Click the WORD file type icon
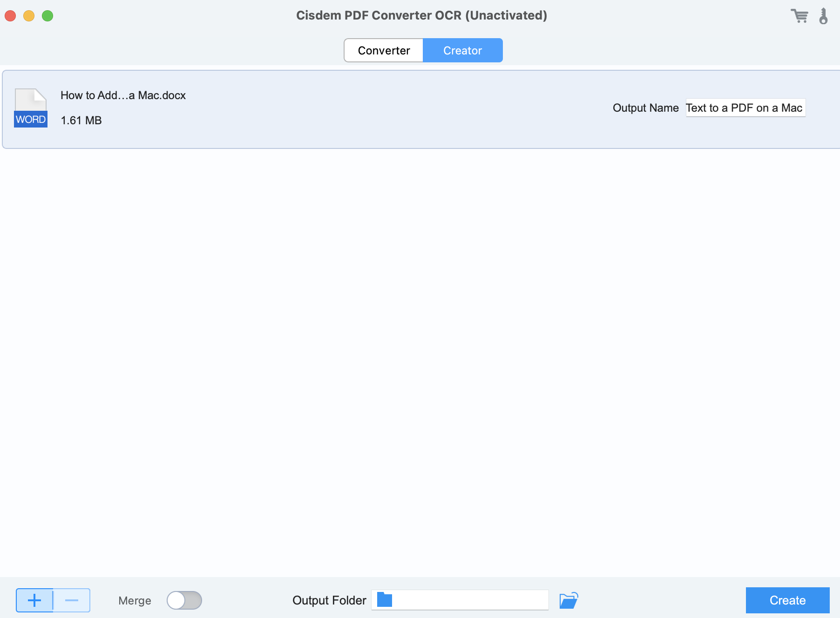 pyautogui.click(x=30, y=107)
